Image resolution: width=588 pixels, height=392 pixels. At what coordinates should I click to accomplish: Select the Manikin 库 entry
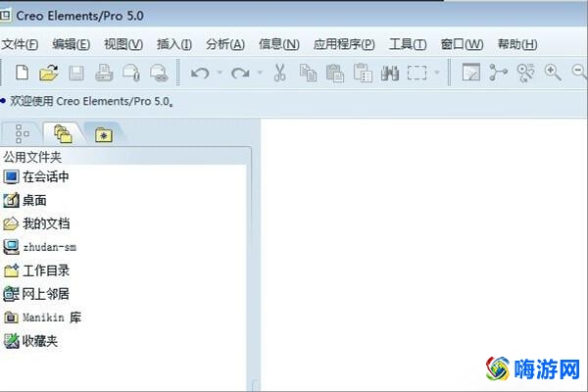click(x=42, y=318)
